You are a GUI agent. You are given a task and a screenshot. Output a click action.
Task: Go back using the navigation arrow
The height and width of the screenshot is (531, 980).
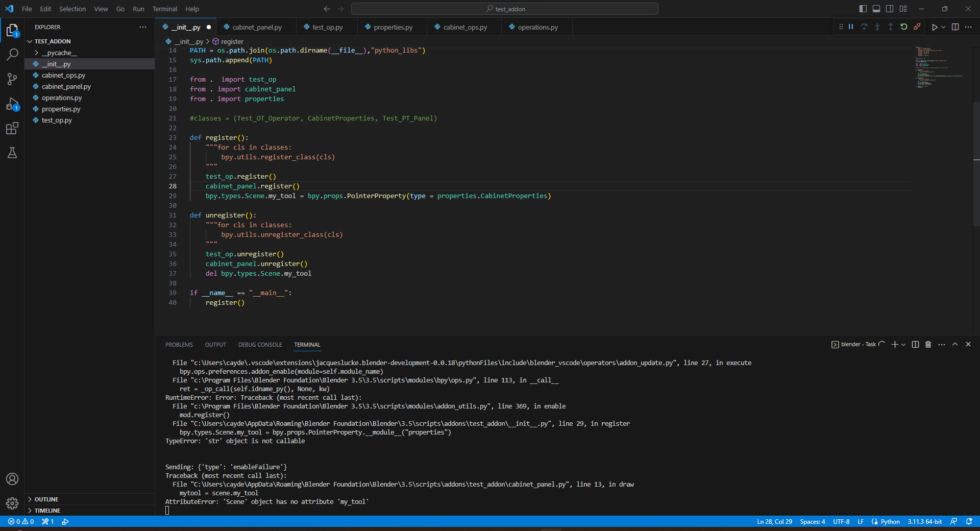pos(327,9)
